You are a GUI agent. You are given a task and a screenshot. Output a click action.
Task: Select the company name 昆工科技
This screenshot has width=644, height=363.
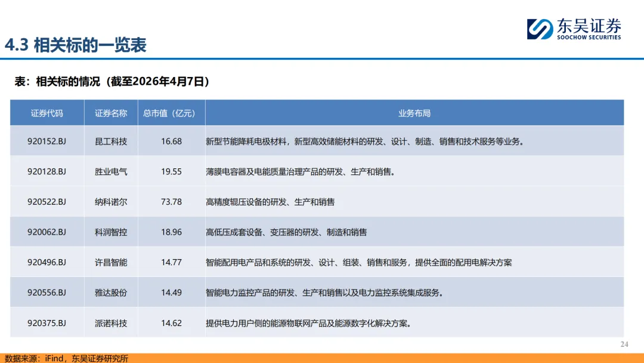click(109, 141)
